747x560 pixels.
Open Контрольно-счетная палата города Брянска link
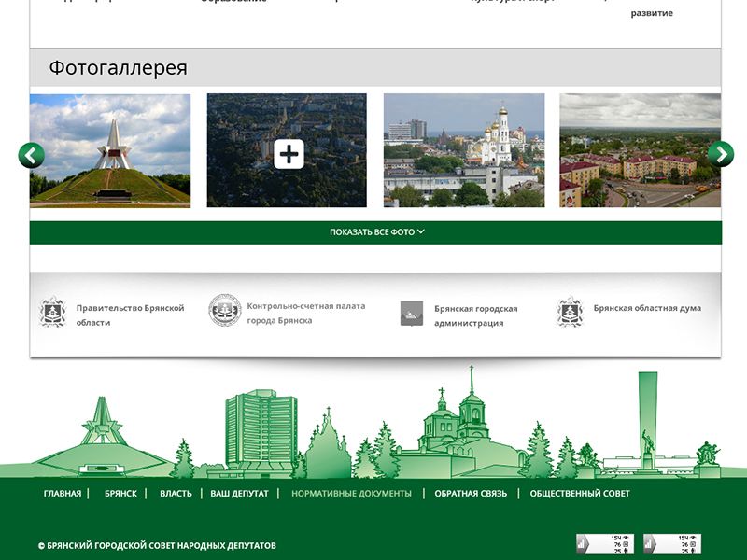(306, 314)
